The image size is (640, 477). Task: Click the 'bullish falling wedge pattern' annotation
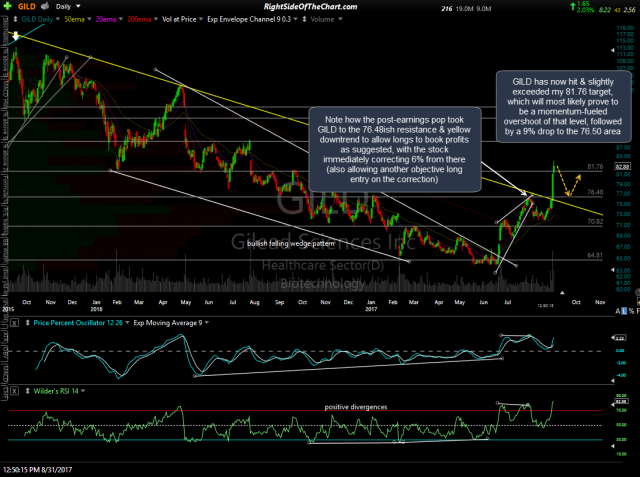tap(291, 244)
